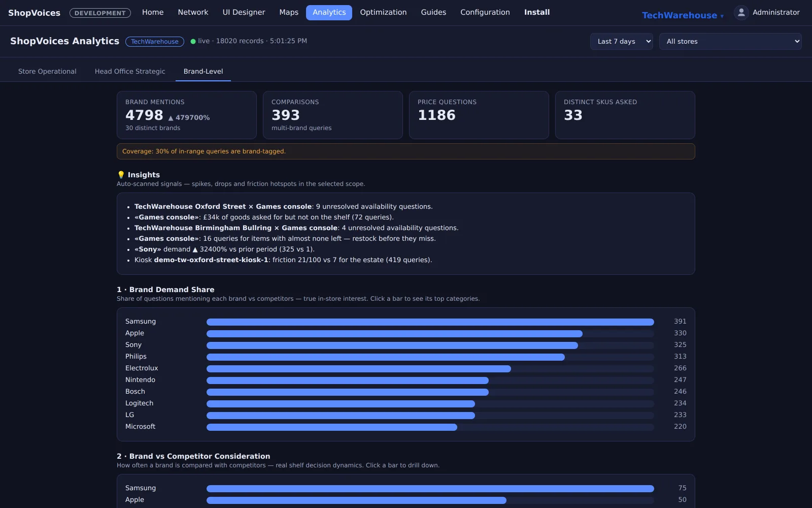This screenshot has height=508, width=812.
Task: Click the Sony demand share bar
Action: (x=392, y=345)
